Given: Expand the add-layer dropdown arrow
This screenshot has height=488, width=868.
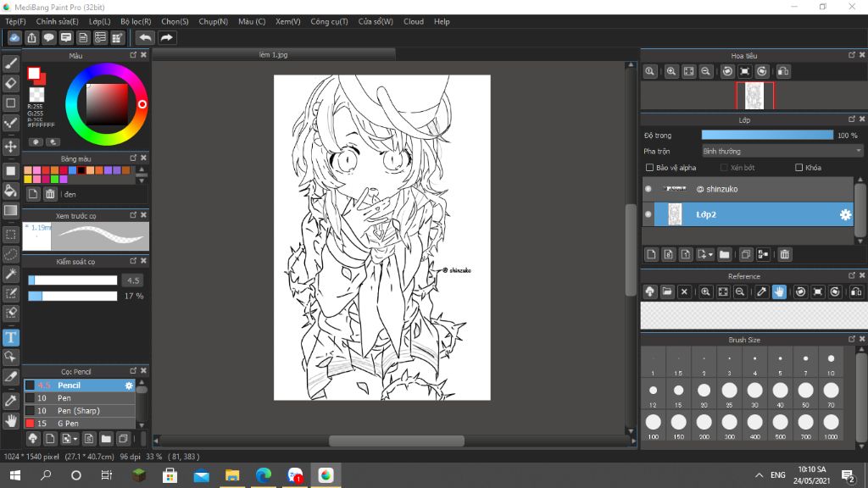Looking at the screenshot, I should (710, 255).
